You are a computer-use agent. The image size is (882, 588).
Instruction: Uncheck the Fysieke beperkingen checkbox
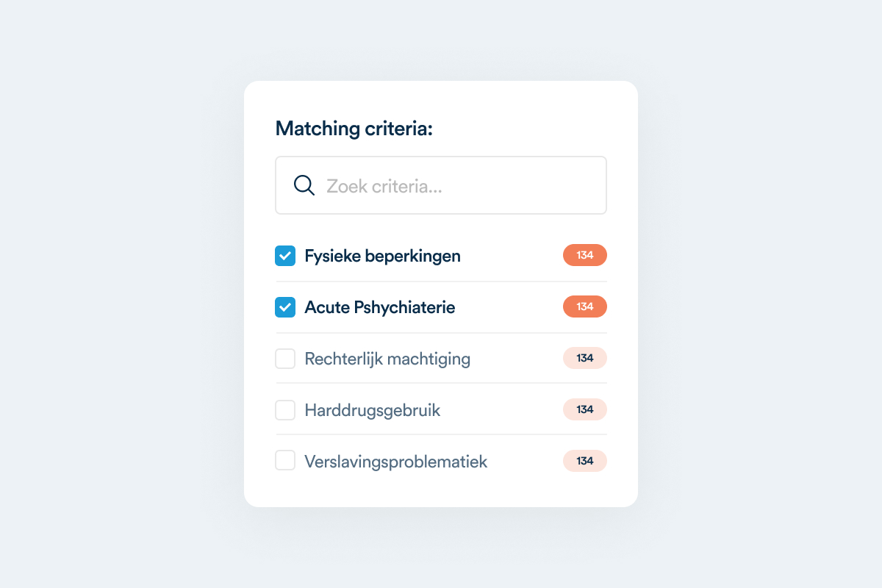[285, 256]
